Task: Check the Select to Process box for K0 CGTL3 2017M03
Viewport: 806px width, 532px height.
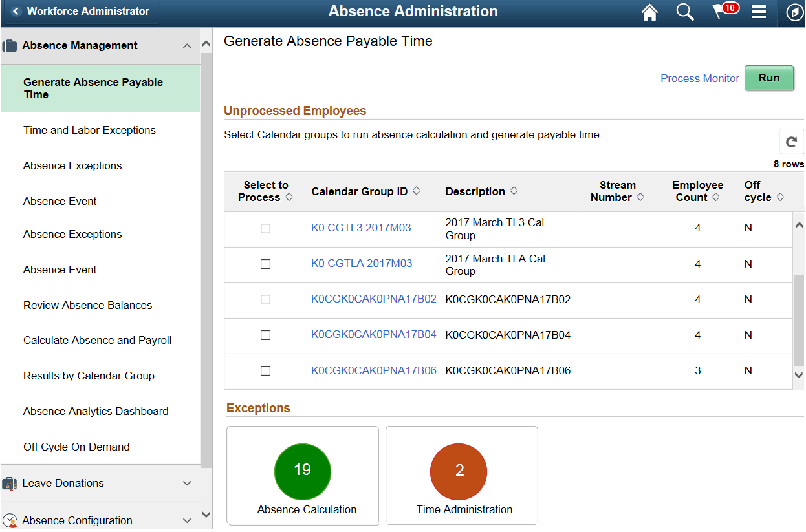Action: click(x=265, y=228)
